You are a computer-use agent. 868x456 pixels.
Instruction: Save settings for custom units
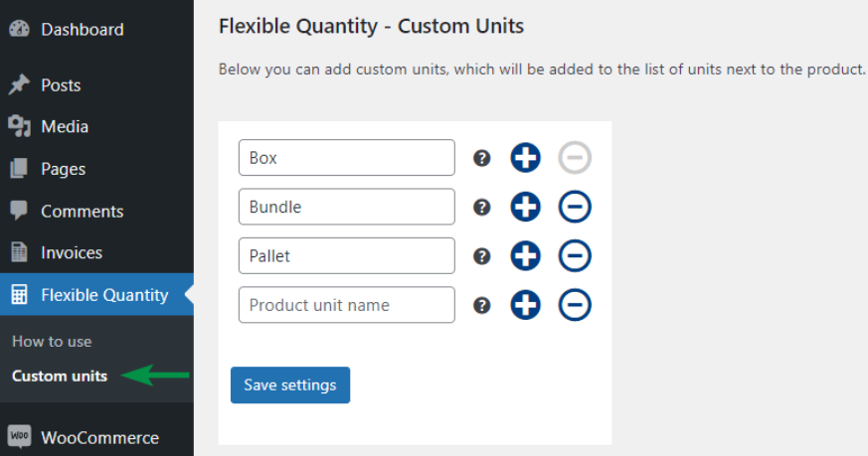290,385
